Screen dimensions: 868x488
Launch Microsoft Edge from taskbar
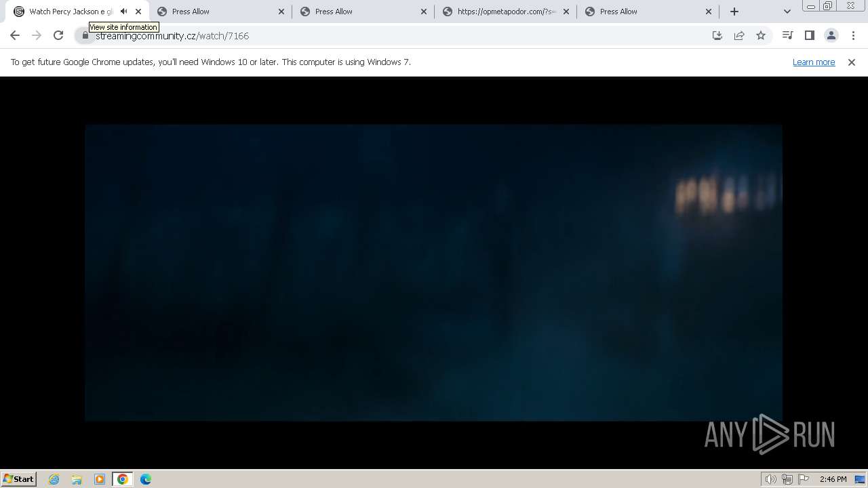pyautogui.click(x=146, y=479)
